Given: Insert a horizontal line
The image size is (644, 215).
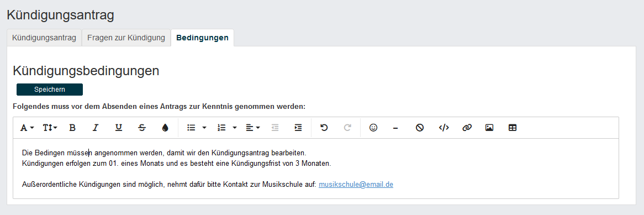Looking at the screenshot, I should pyautogui.click(x=395, y=128).
